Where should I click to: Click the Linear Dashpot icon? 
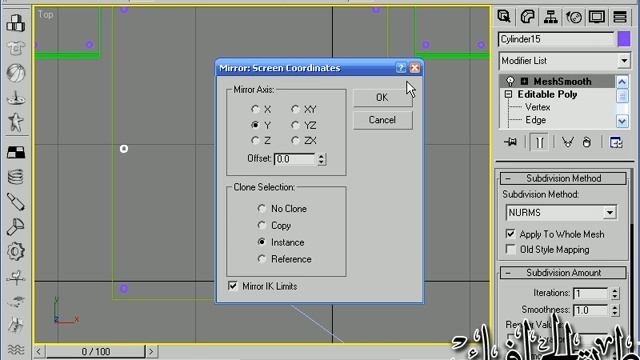16,202
